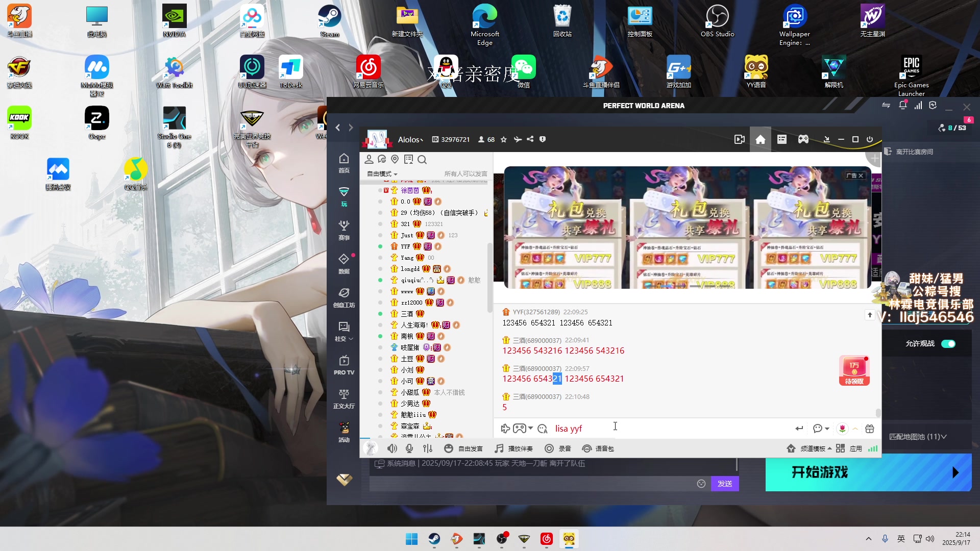The height and width of the screenshot is (551, 980).
Task: Expand the 自由模式 dropdown
Action: point(382,174)
